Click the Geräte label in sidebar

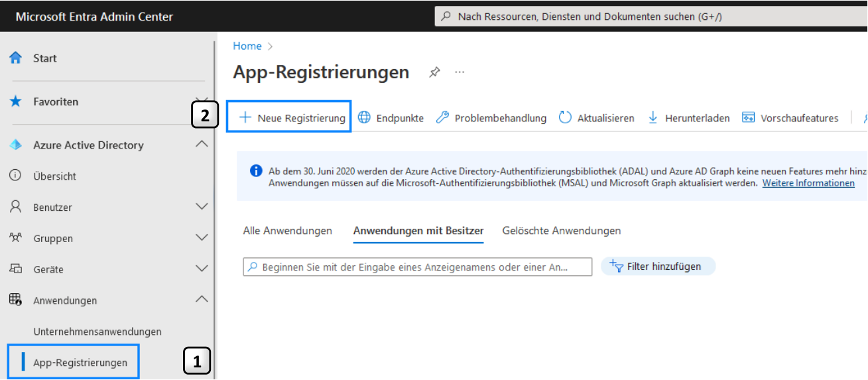point(48,269)
